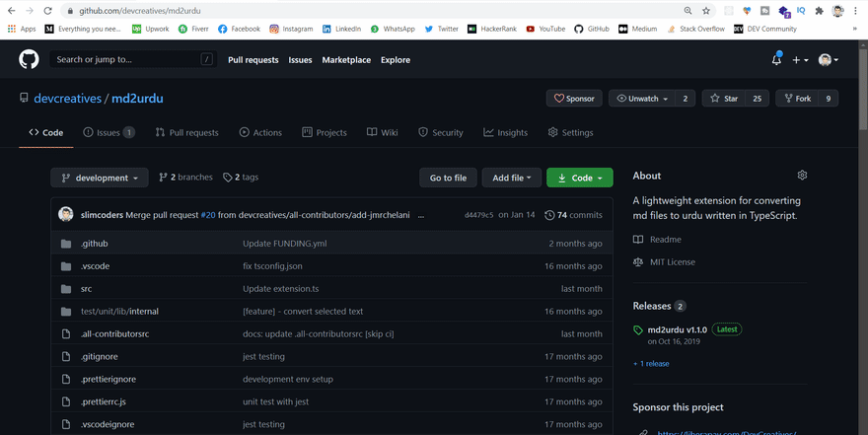View the 74 commits history
This screenshot has width=868, height=435.
click(x=573, y=215)
